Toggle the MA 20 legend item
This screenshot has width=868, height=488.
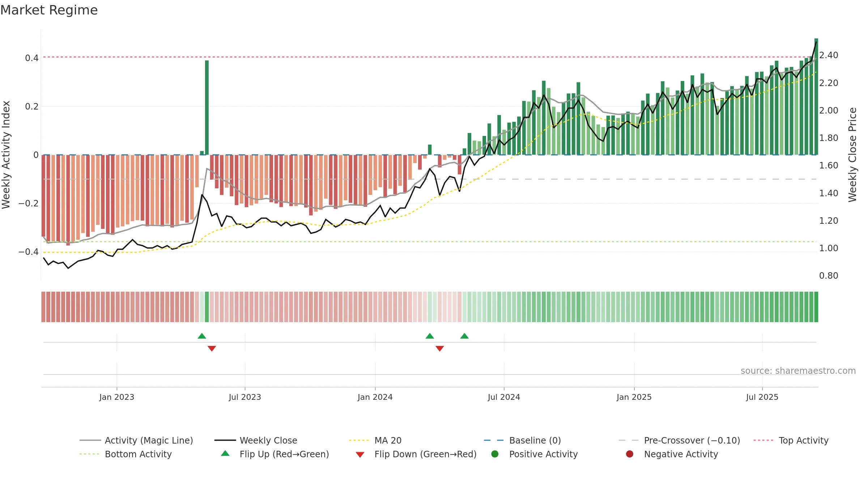pos(375,440)
